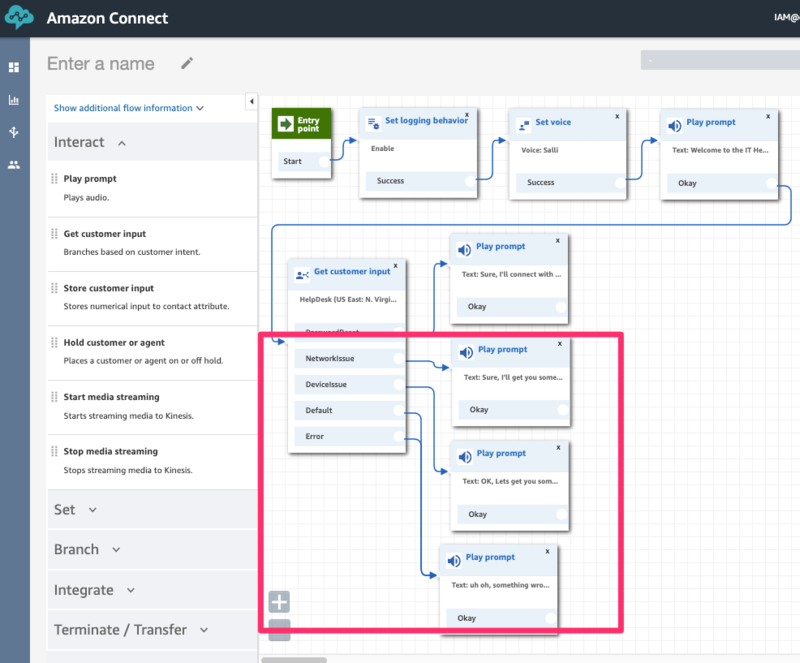This screenshot has height=663, width=800.
Task: Select Start media streaming in Interact list
Action: tap(153, 406)
